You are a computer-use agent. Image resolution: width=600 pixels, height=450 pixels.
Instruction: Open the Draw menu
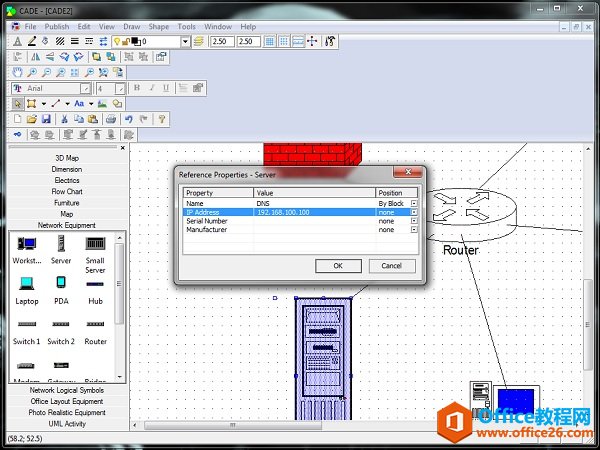pyautogui.click(x=132, y=26)
